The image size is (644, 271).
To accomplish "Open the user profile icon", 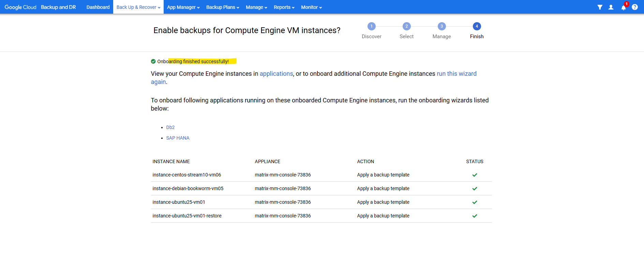I will tap(611, 7).
